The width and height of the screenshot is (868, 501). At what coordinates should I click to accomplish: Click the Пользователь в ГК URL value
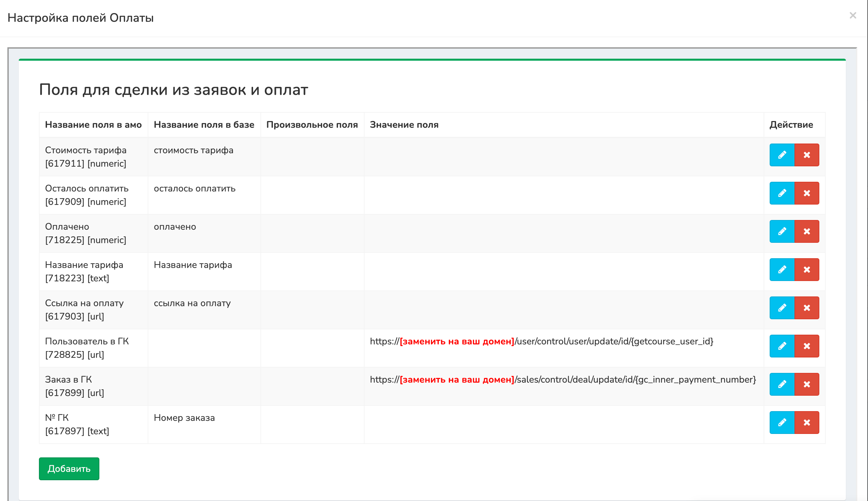pyautogui.click(x=541, y=341)
